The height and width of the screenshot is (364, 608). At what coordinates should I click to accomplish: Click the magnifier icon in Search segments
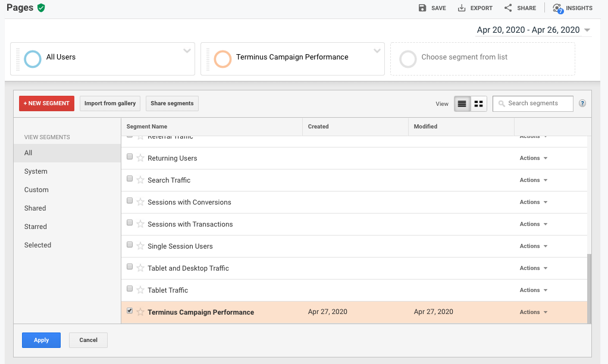point(502,103)
